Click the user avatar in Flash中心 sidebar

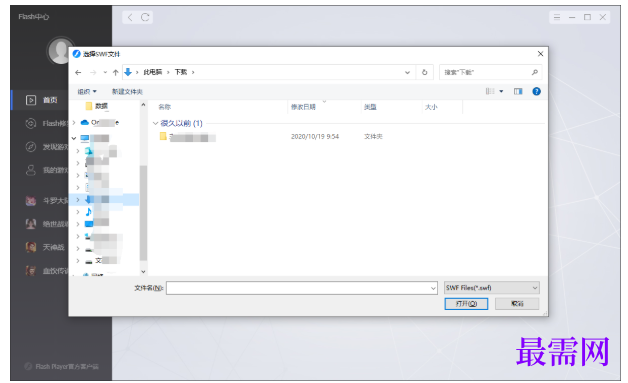click(61, 51)
